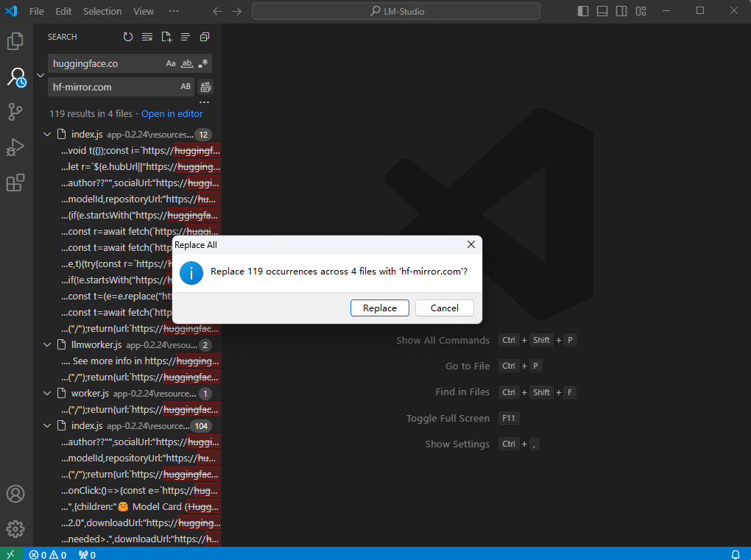Open notifications bell in status bar
This screenshot has height=560, width=751.
pos(736,554)
